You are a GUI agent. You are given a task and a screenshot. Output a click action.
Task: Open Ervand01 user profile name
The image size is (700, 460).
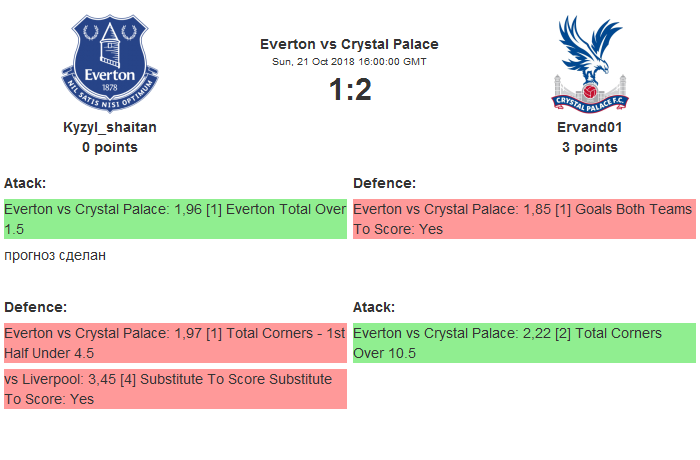[590, 127]
